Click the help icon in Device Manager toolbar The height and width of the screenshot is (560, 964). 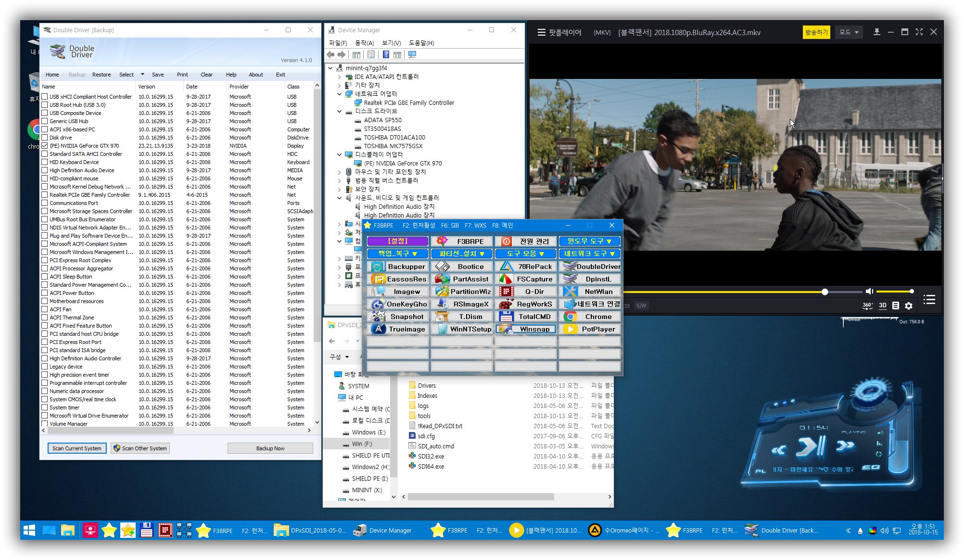pyautogui.click(x=386, y=55)
